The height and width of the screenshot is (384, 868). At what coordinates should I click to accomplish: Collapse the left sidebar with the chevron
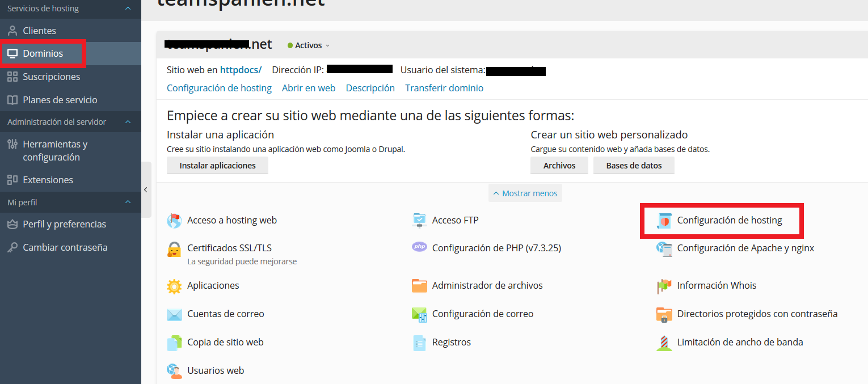click(146, 191)
